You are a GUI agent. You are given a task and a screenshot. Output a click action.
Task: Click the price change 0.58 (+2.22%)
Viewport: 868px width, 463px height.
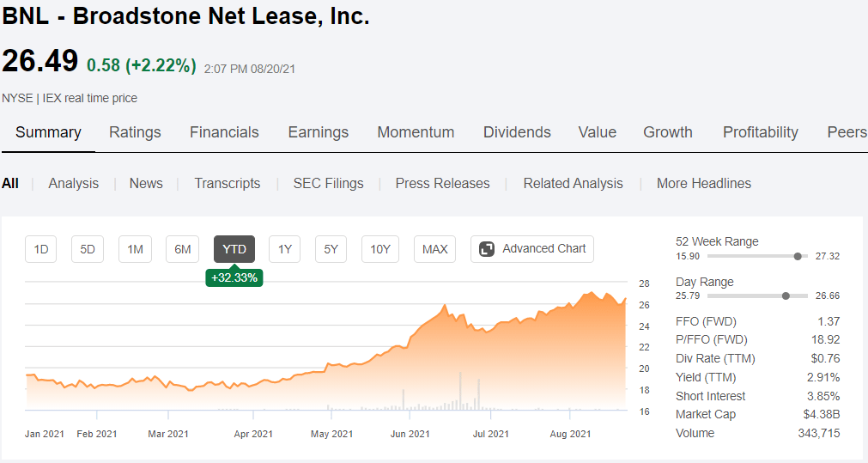pos(142,65)
